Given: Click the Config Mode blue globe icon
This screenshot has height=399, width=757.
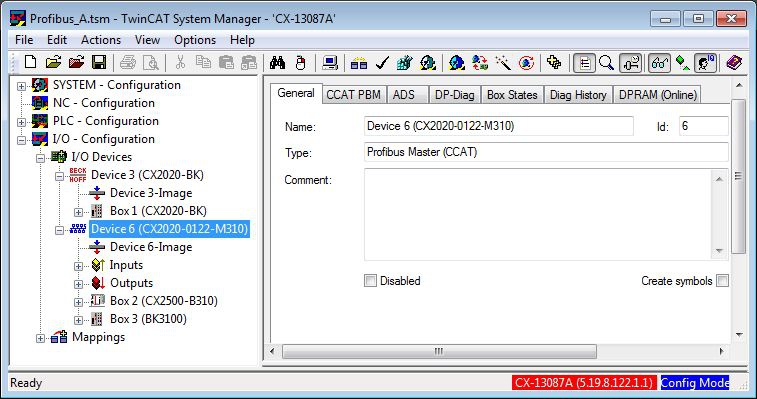Looking at the screenshot, I should [x=457, y=63].
